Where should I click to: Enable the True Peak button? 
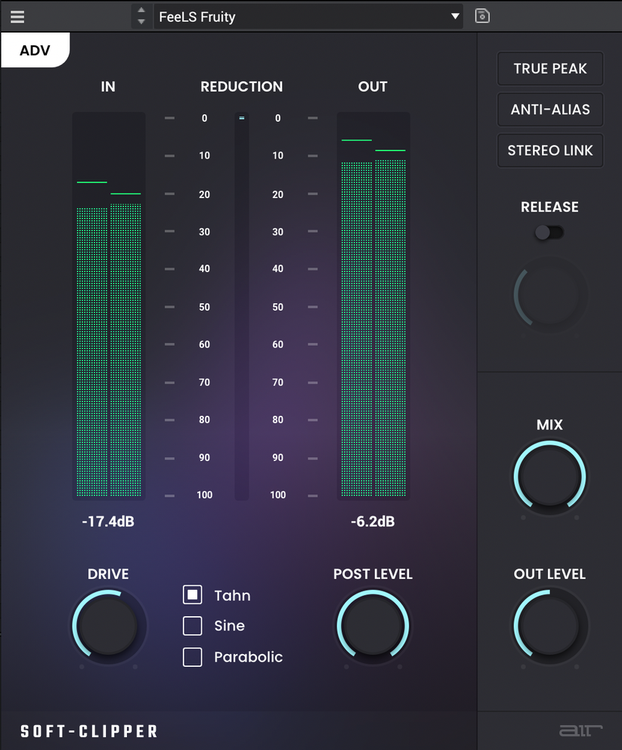550,69
